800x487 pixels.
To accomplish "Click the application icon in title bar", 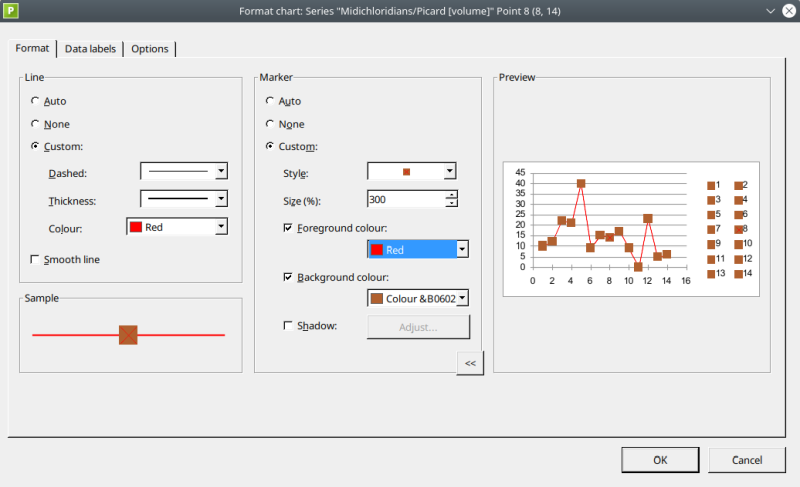I will click(11, 11).
